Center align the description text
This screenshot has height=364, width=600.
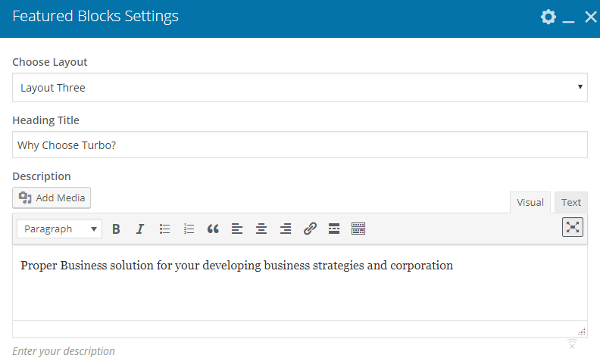pos(261,229)
